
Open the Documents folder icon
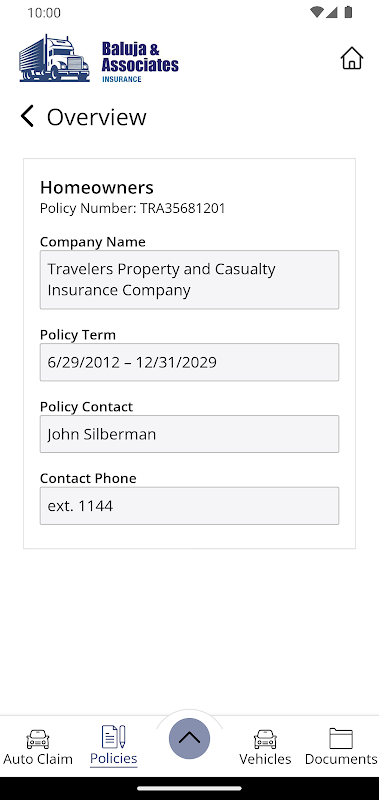point(341,738)
